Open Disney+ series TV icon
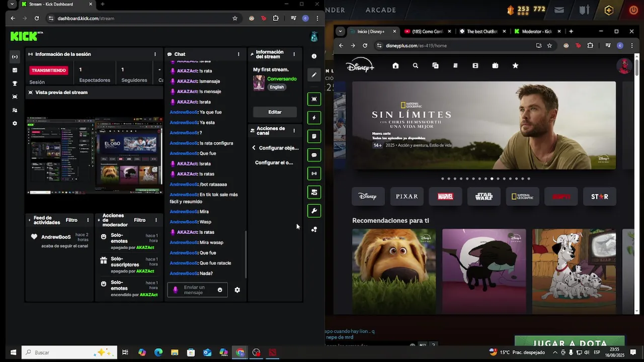 (495, 65)
